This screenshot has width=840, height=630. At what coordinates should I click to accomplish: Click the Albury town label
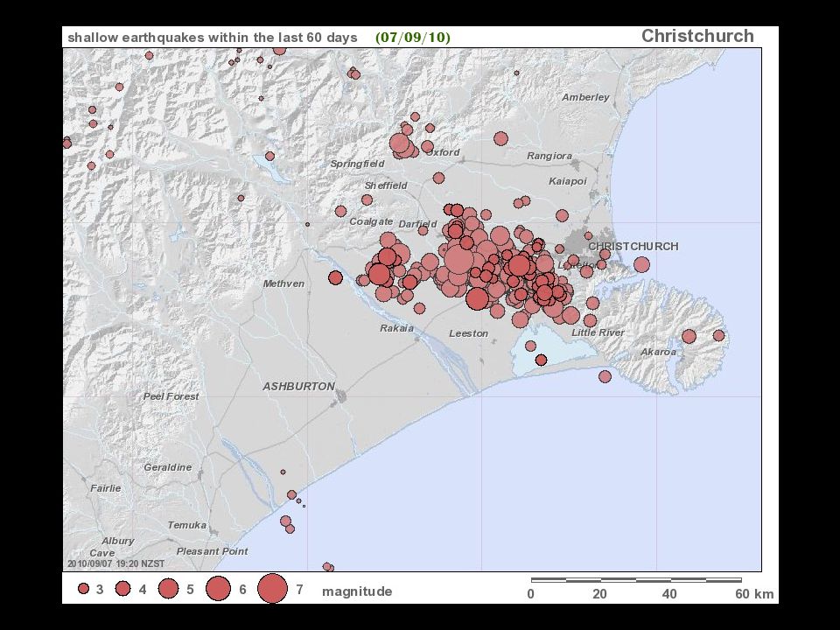click(x=118, y=541)
